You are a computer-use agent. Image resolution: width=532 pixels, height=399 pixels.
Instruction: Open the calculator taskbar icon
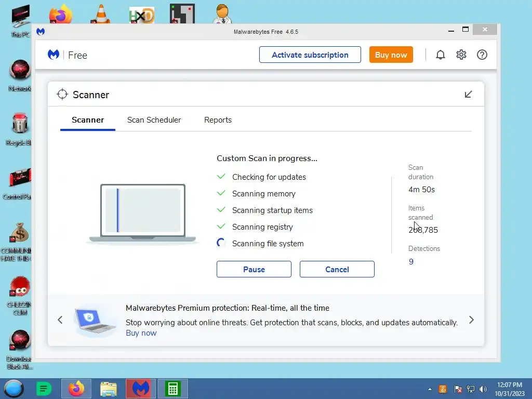tap(173, 389)
